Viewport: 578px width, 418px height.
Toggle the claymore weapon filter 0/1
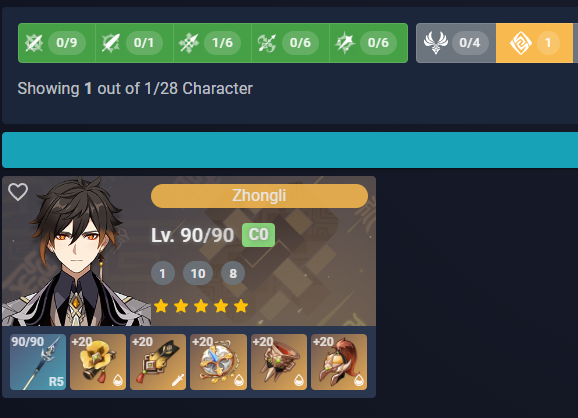[135, 43]
